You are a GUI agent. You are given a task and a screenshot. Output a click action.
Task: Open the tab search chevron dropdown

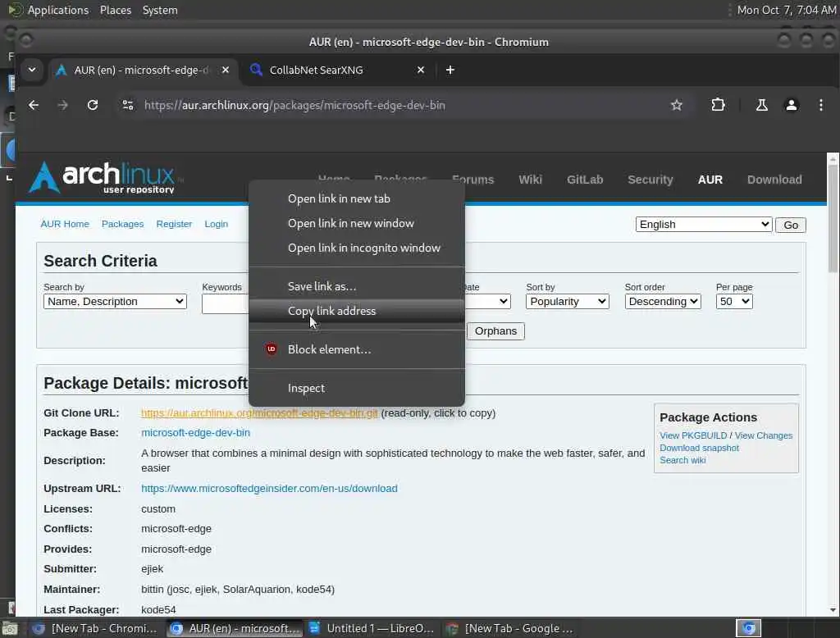coord(32,70)
